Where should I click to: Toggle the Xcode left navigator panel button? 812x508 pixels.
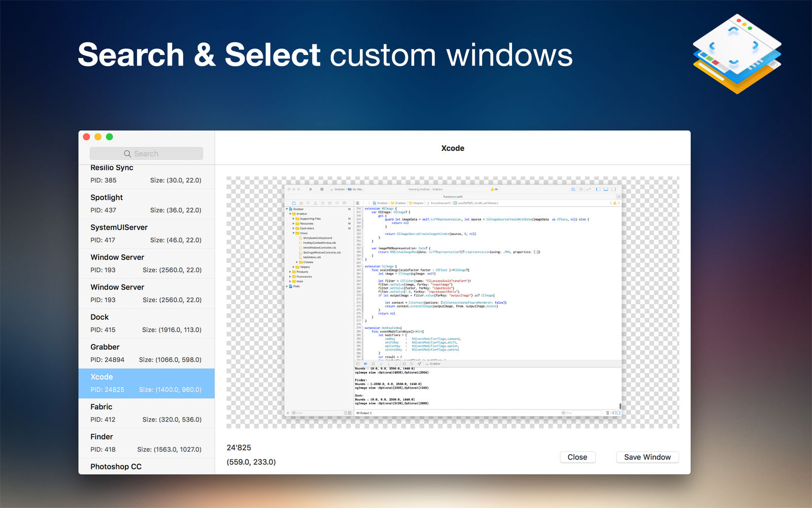[598, 189]
